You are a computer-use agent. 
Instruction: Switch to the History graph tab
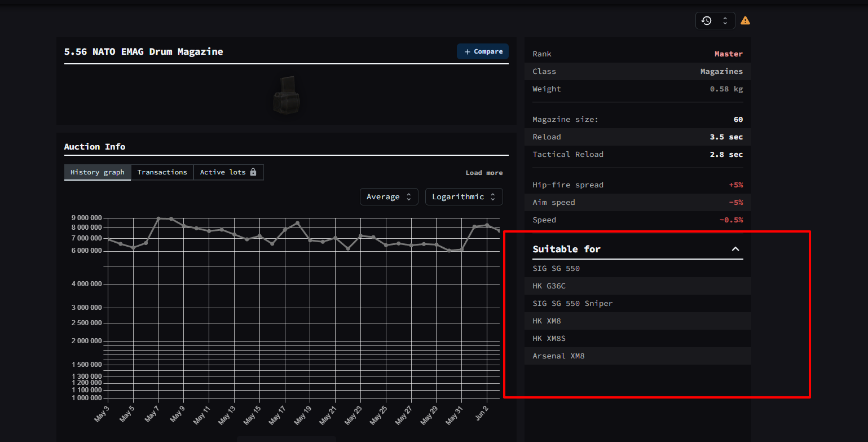[x=98, y=172]
